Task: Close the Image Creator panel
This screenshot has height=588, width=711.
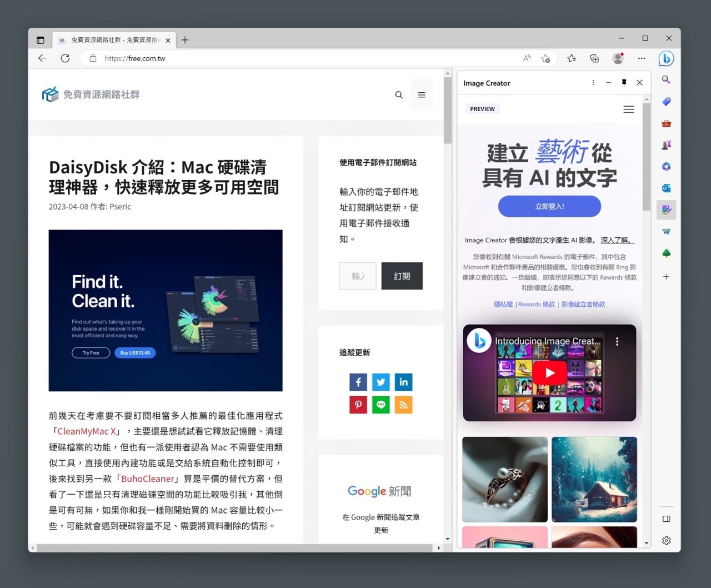Action: 640,83
